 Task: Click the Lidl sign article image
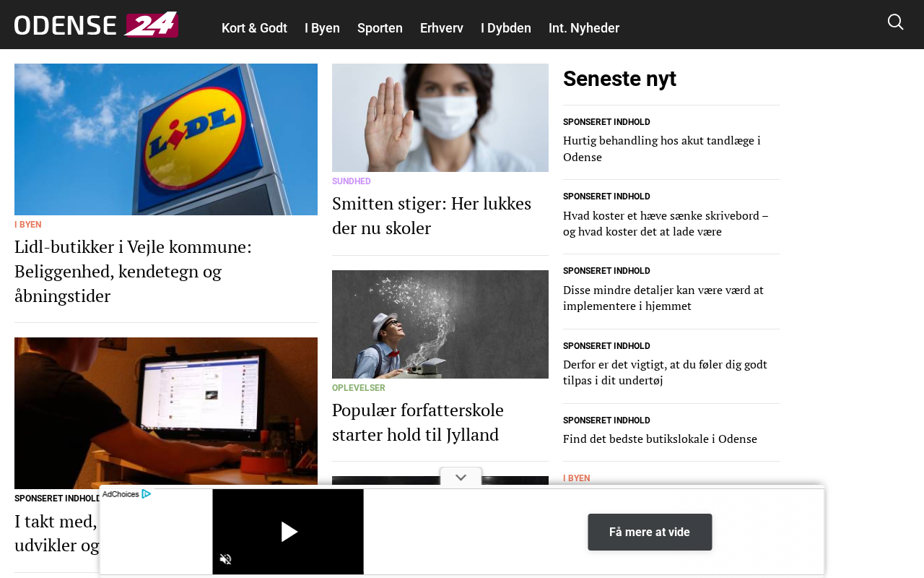[166, 139]
